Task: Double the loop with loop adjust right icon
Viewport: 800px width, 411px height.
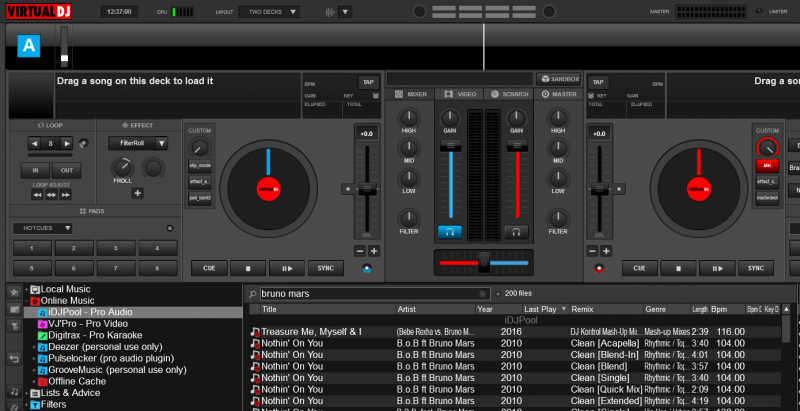Action: 65,195
